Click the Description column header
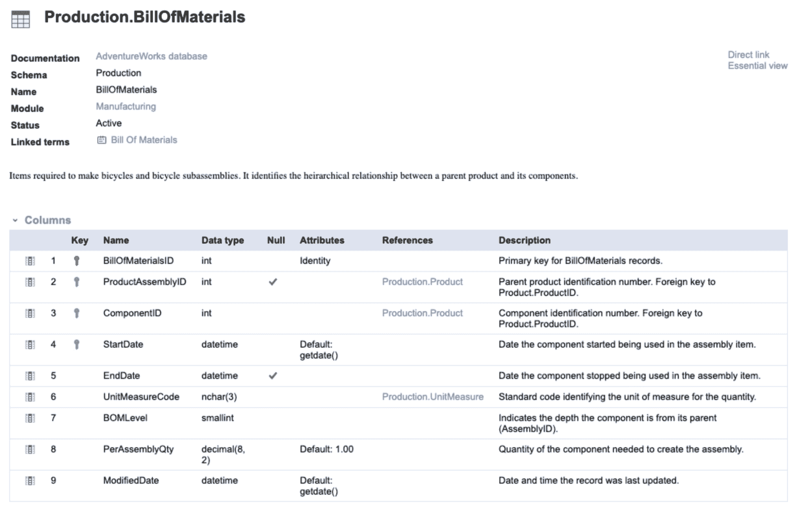The image size is (812, 513). pyautogui.click(x=524, y=240)
